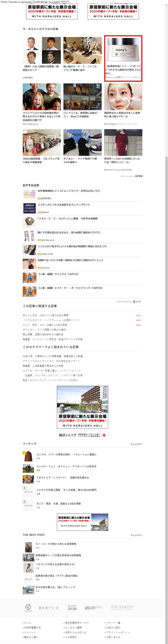The width and height of the screenshot is (168, 644).
Task: Open rank 1 ユニクロ フリース発売25周年 article
Action: pyautogui.click(x=66, y=455)
